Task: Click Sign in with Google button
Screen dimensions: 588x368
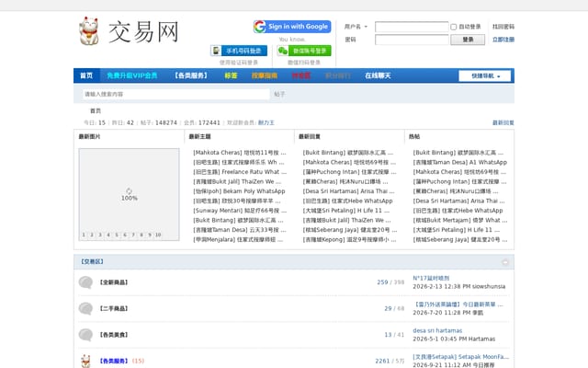Action: click(x=292, y=27)
